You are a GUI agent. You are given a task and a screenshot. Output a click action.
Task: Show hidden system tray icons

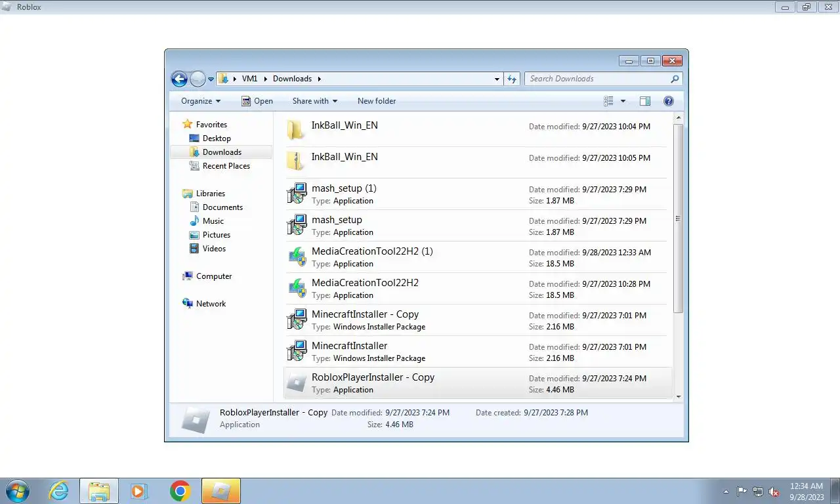pos(726,492)
